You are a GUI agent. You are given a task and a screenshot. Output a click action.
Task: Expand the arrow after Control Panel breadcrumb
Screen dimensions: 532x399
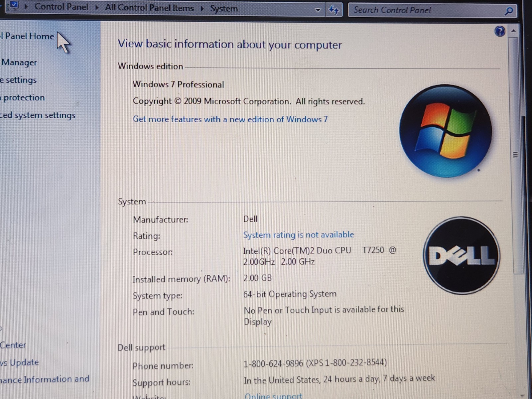[97, 7]
